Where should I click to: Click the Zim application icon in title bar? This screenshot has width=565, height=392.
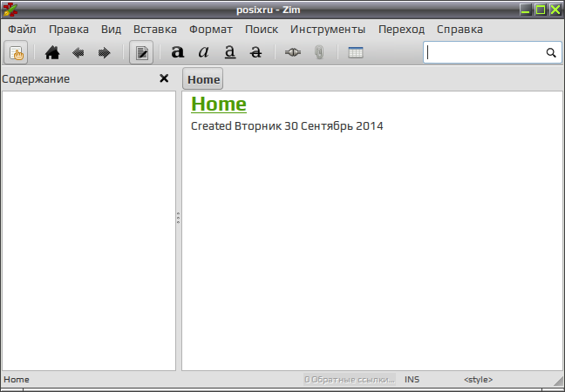click(10, 10)
